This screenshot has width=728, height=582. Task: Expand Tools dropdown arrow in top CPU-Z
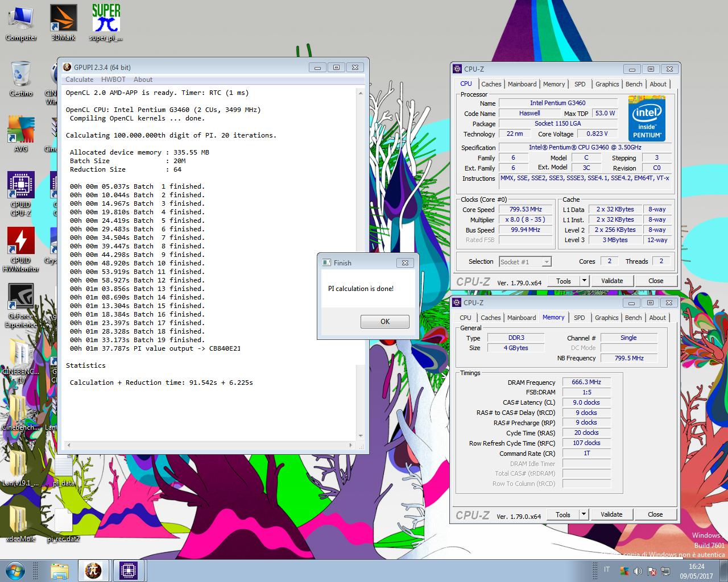click(x=584, y=281)
